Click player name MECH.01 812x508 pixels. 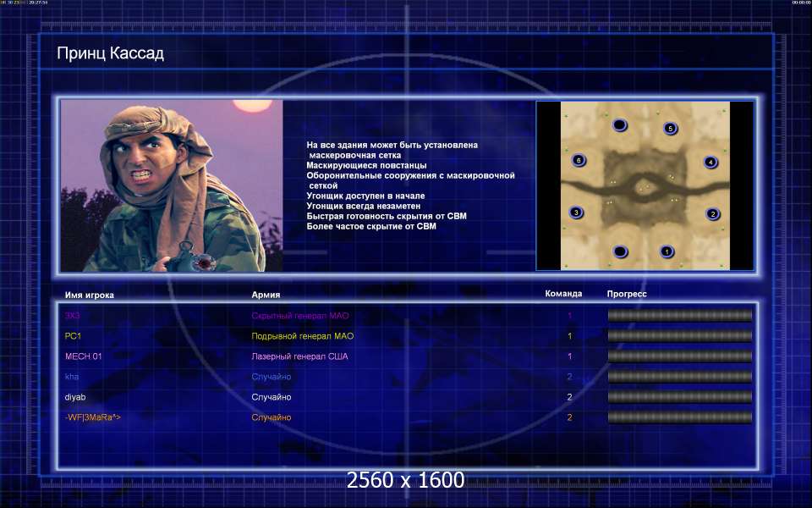pos(83,356)
